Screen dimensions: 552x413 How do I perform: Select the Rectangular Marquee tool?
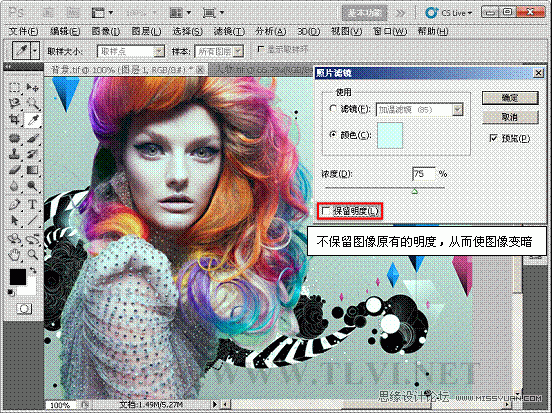tap(14, 87)
